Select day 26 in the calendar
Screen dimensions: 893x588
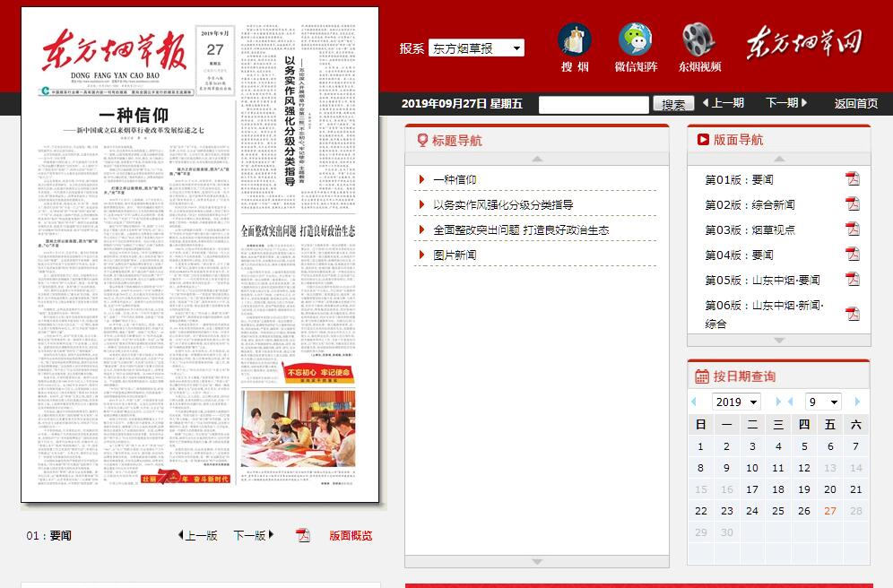tap(804, 511)
